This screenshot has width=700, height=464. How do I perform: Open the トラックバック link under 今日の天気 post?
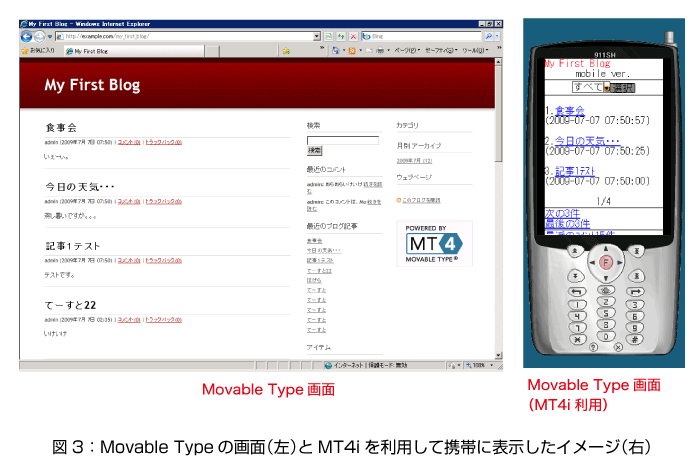click(x=163, y=201)
